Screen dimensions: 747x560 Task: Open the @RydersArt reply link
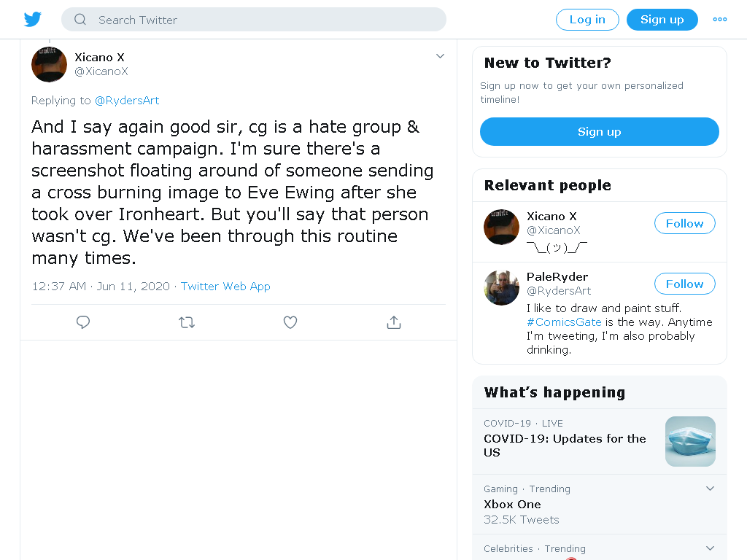[x=127, y=101]
